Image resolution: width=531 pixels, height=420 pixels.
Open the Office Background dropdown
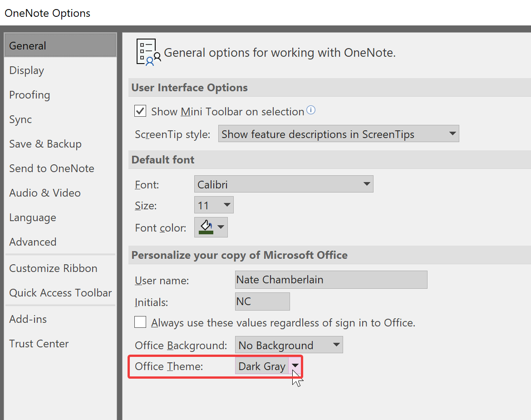(x=289, y=345)
